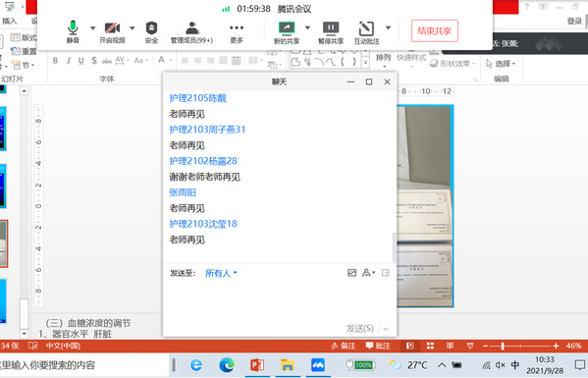Image resolution: width=588 pixels, height=378 pixels.
Task: Expand the arrow next to the microphone
Action: [92, 27]
